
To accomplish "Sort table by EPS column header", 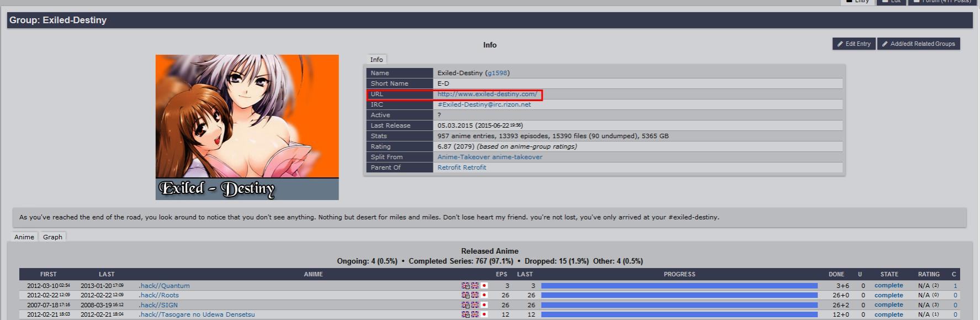I will 501,274.
